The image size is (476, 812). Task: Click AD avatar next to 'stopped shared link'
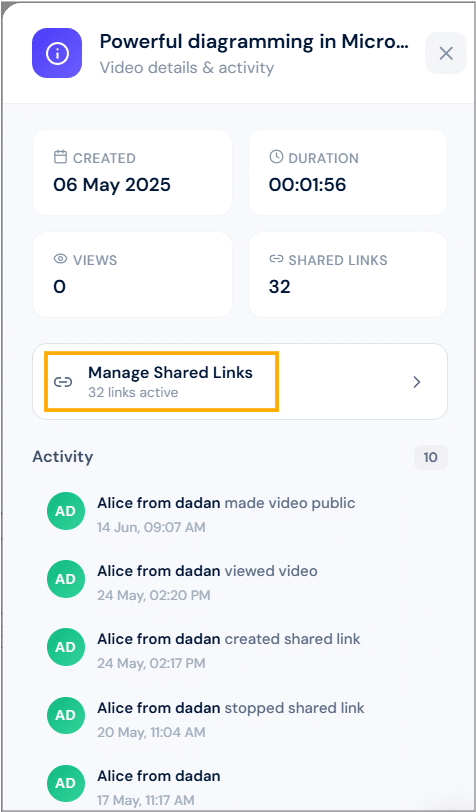(x=65, y=716)
